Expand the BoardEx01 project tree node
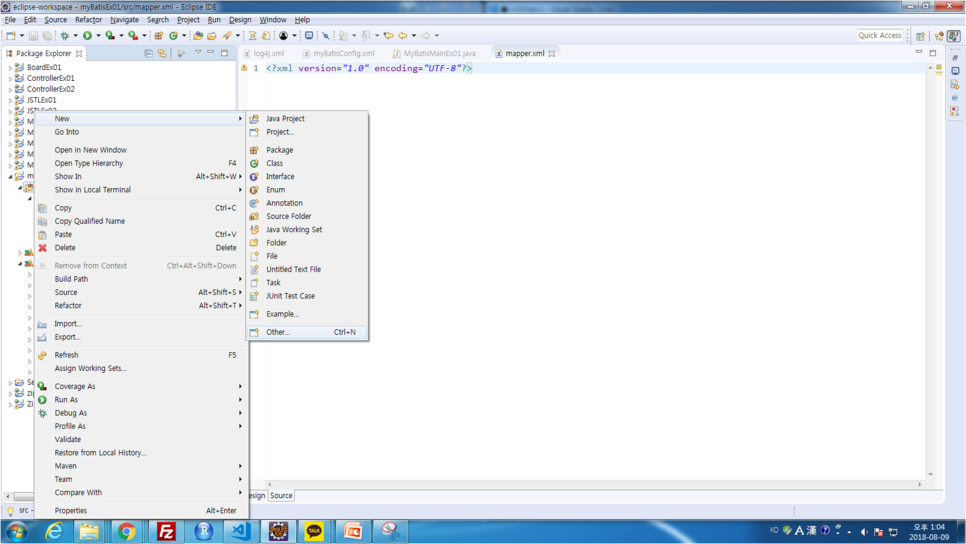The height and width of the screenshot is (544, 966). 10,67
